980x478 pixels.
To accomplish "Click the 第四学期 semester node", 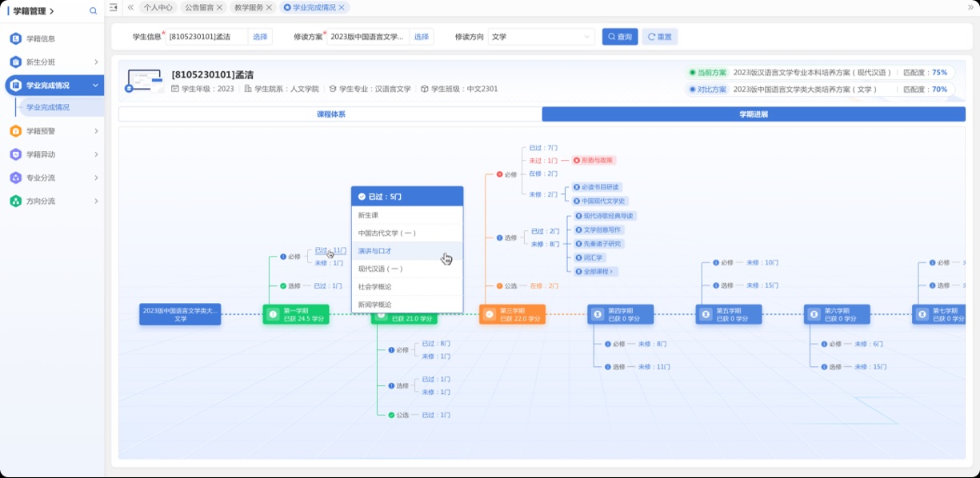I will click(x=620, y=314).
